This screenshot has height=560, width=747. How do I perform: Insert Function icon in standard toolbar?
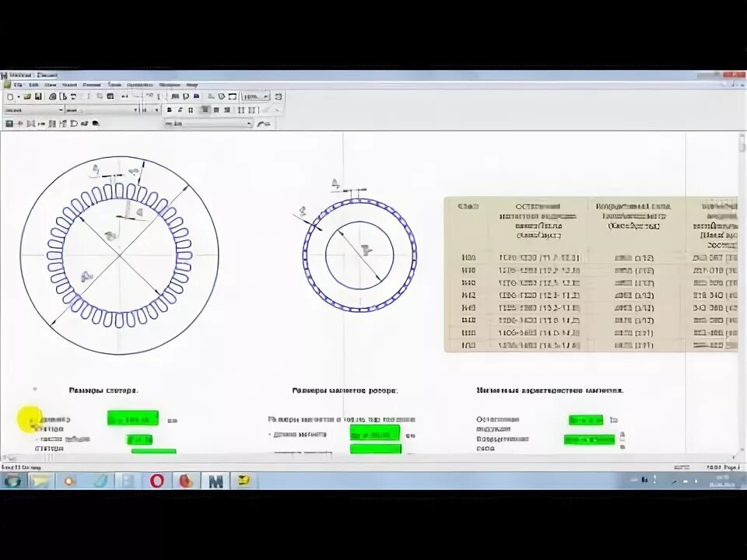coord(175,96)
